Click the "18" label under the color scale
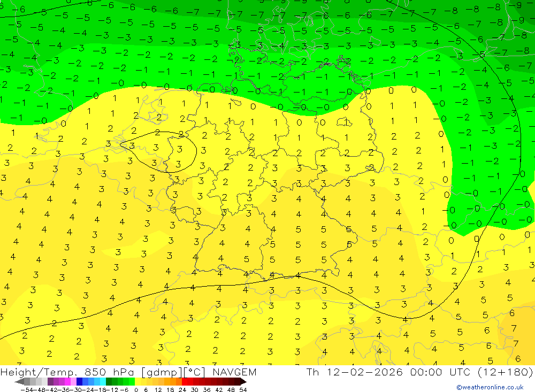 pos(170,390)
